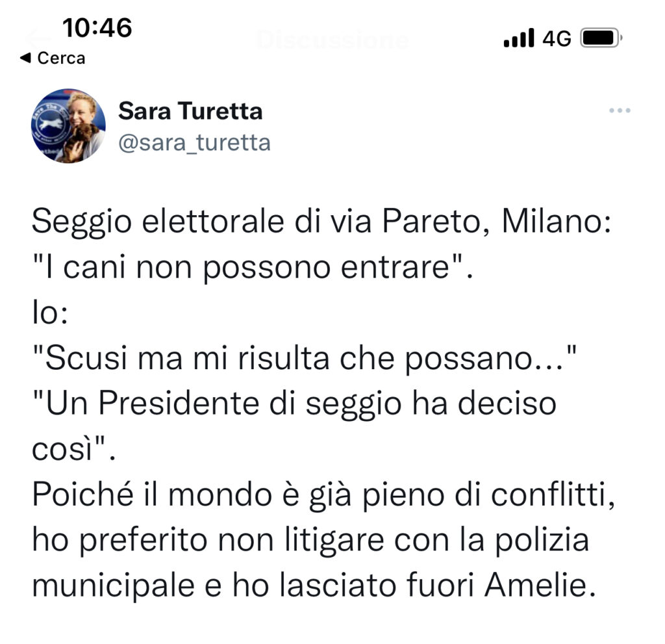Screen dimensions: 665x644
Task: Open the @sara_turetta handle
Action: [194, 143]
